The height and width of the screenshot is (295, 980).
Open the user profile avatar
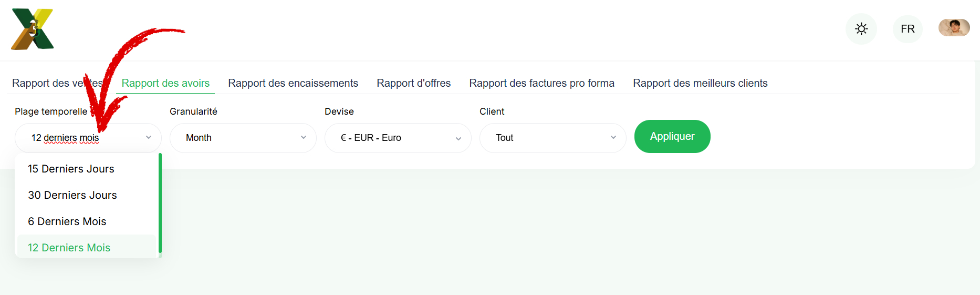(954, 28)
